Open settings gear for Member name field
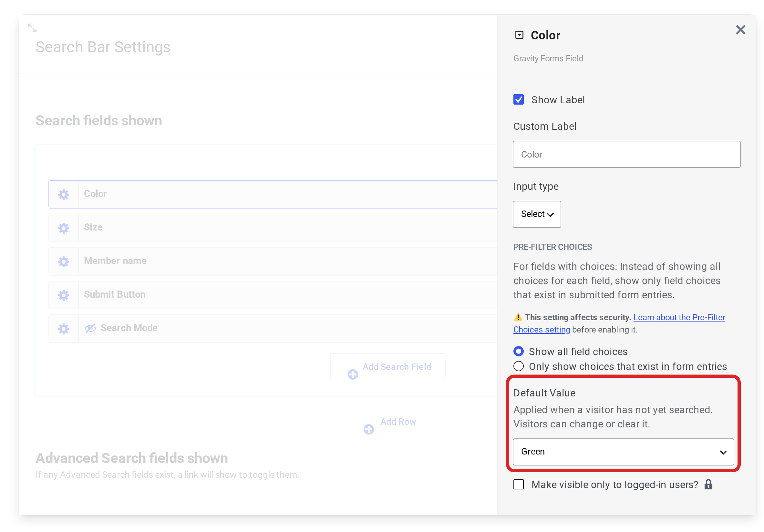Viewport: 764px width, 532px height. [x=64, y=261]
